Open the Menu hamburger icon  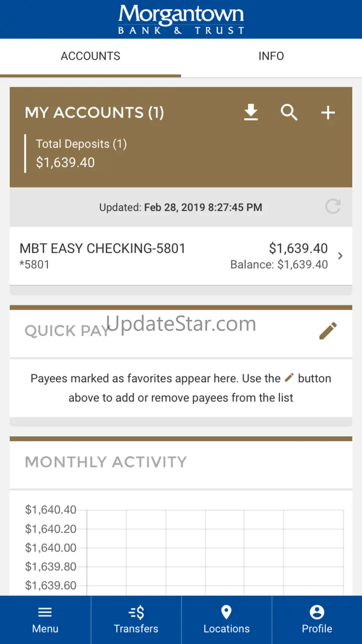45,612
